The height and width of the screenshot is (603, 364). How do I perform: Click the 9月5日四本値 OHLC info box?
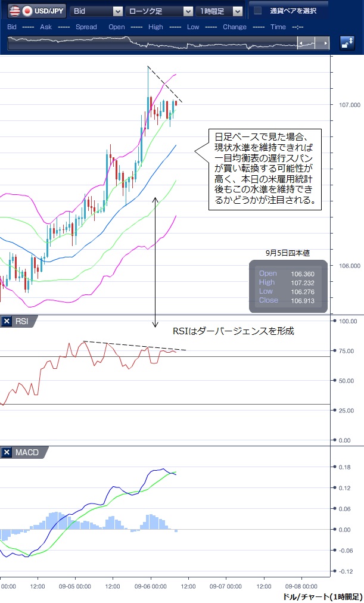pos(288,287)
